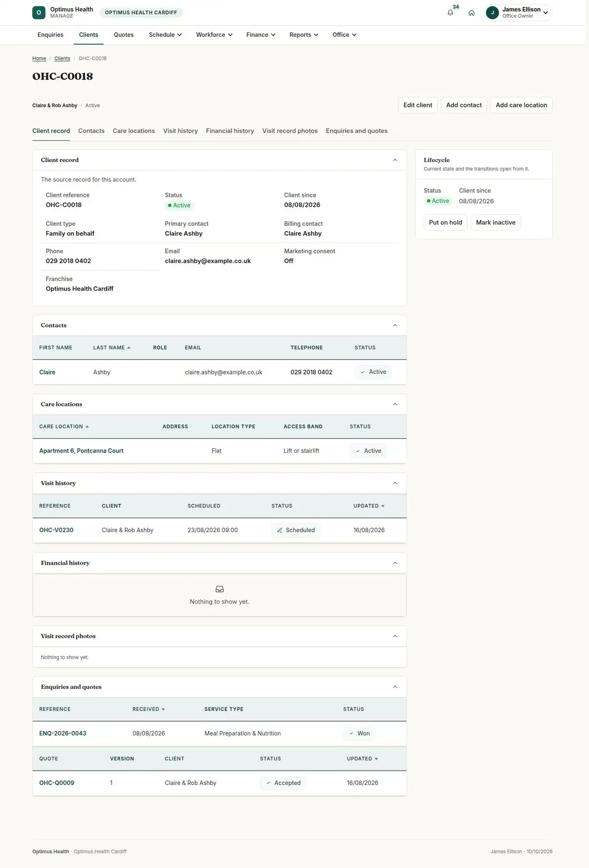
Task: Click the inbox icon in Financial history
Action: [x=219, y=589]
